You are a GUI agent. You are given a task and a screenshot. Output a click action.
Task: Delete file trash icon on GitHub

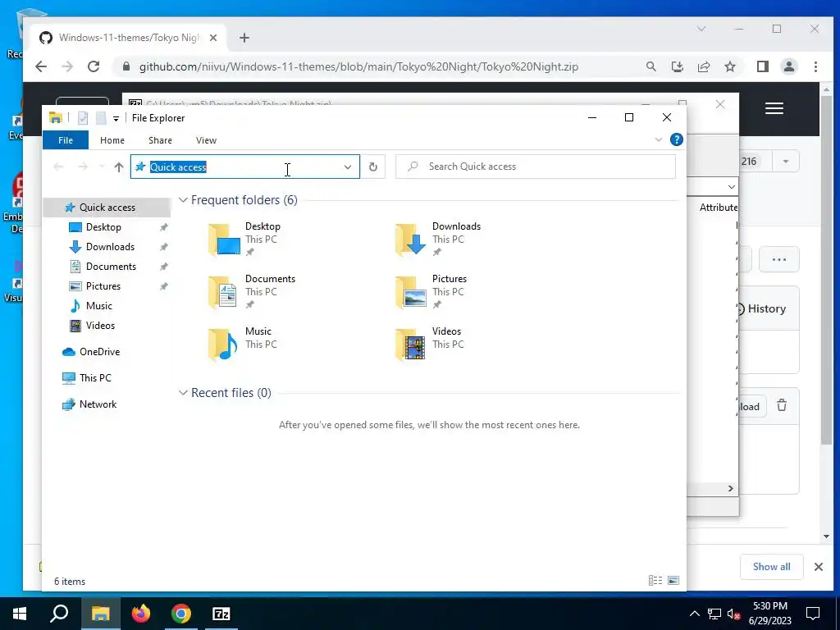pos(782,405)
